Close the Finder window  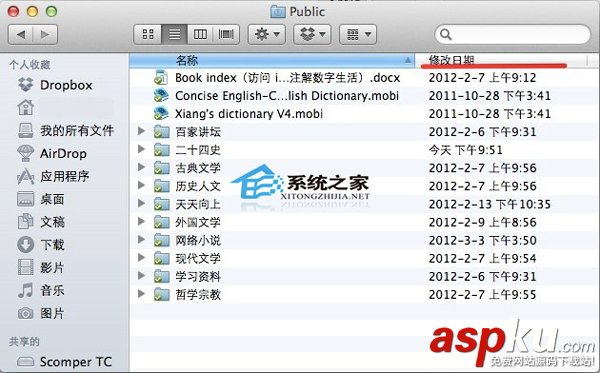point(13,11)
